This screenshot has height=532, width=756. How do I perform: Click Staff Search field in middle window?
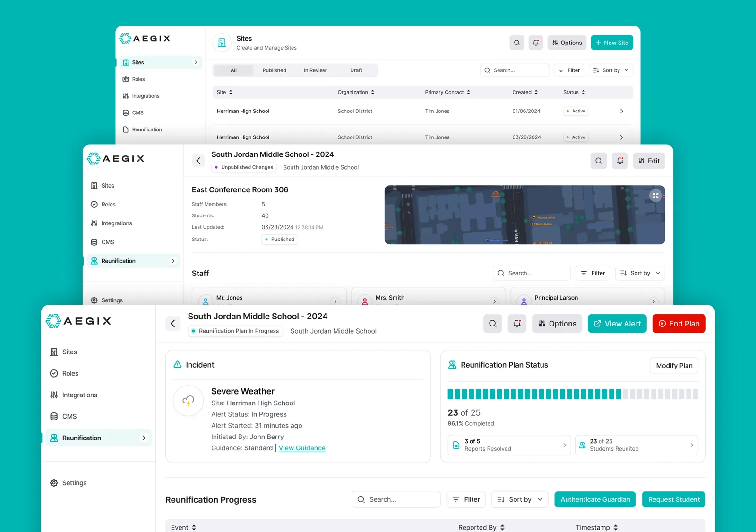tap(532, 273)
